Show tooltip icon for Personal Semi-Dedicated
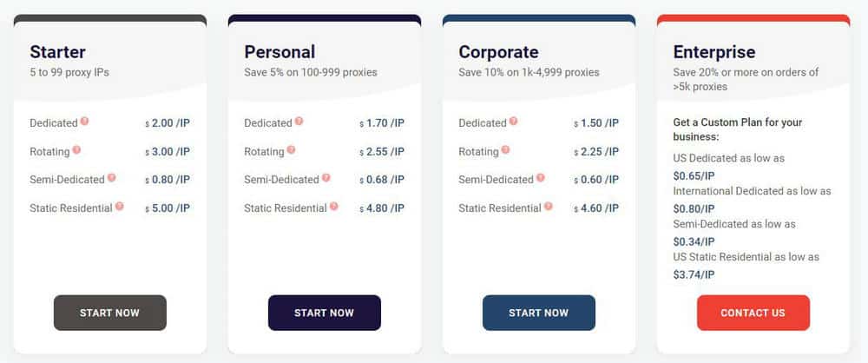 [x=326, y=178]
